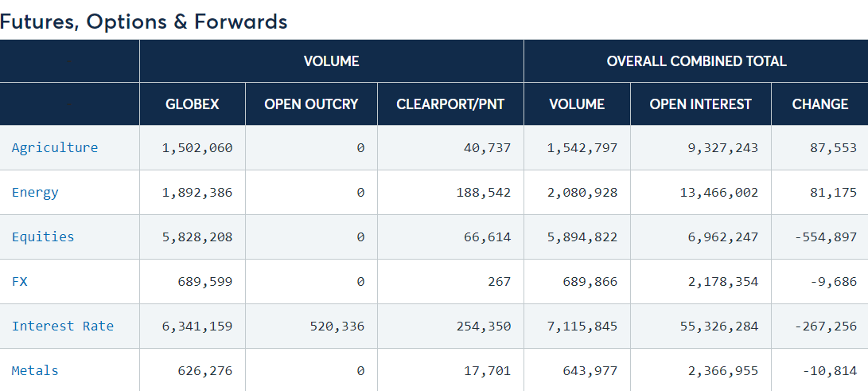Click the OPEN OUTCRY column header
Viewport: 868px width, 391px height.
click(x=311, y=104)
